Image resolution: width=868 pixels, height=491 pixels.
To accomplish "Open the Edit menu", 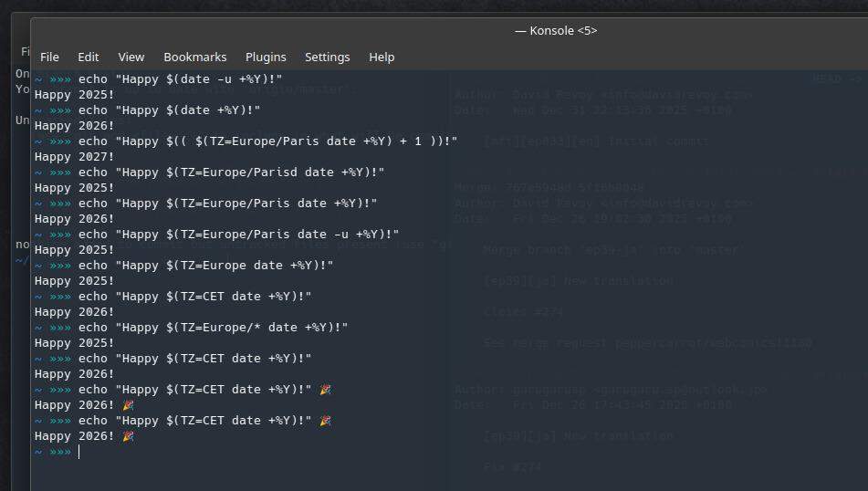I will point(89,57).
